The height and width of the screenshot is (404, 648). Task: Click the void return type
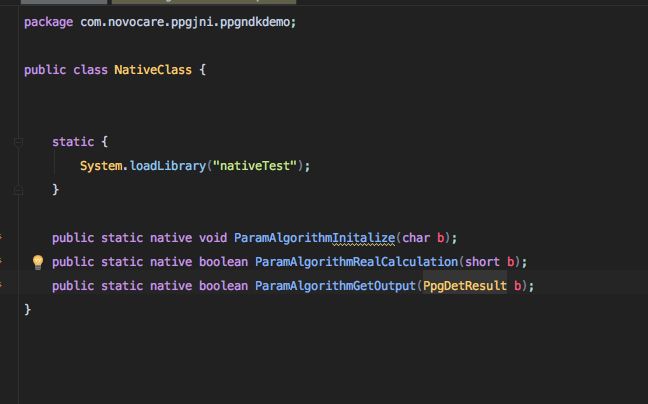(213, 238)
